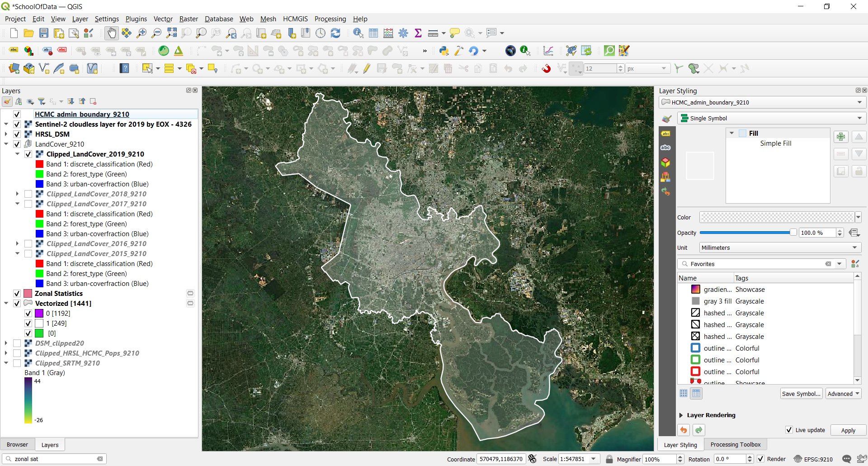Expand the Layer Rendering section
Image resolution: width=868 pixels, height=466 pixels.
[681, 415]
